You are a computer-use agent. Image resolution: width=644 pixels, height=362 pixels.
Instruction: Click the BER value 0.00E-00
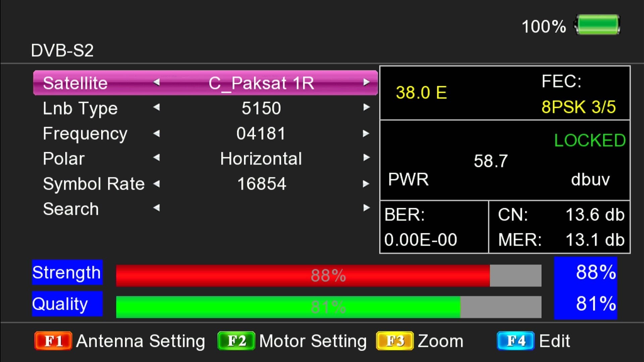tap(421, 240)
